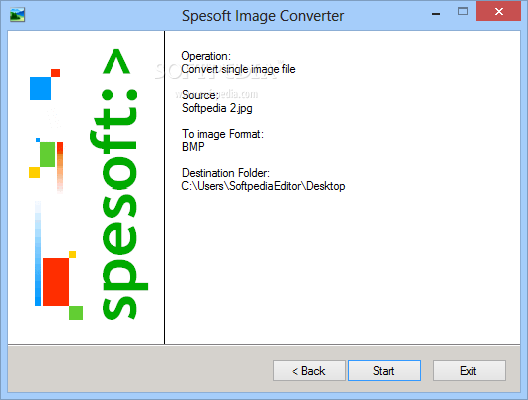
Task: Click the 'Convert single image file' text
Action: click(x=238, y=69)
